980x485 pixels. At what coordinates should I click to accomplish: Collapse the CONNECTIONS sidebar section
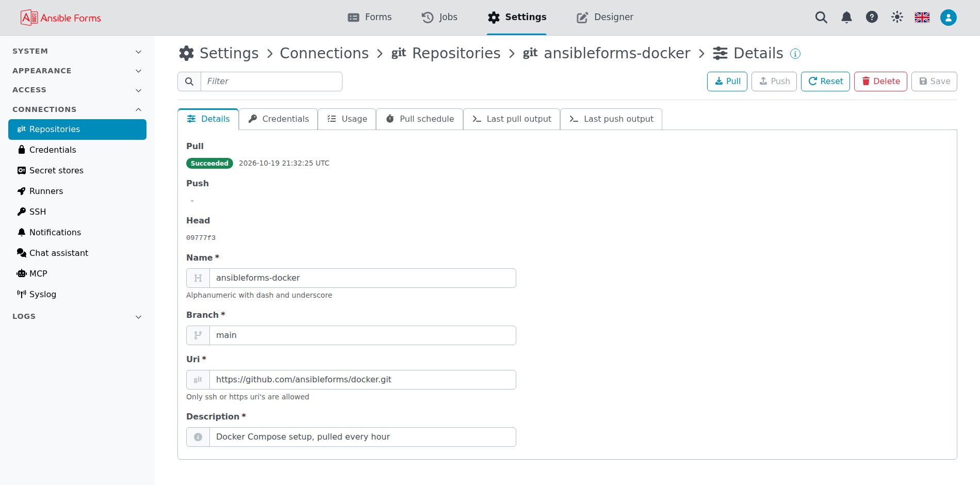tap(77, 109)
